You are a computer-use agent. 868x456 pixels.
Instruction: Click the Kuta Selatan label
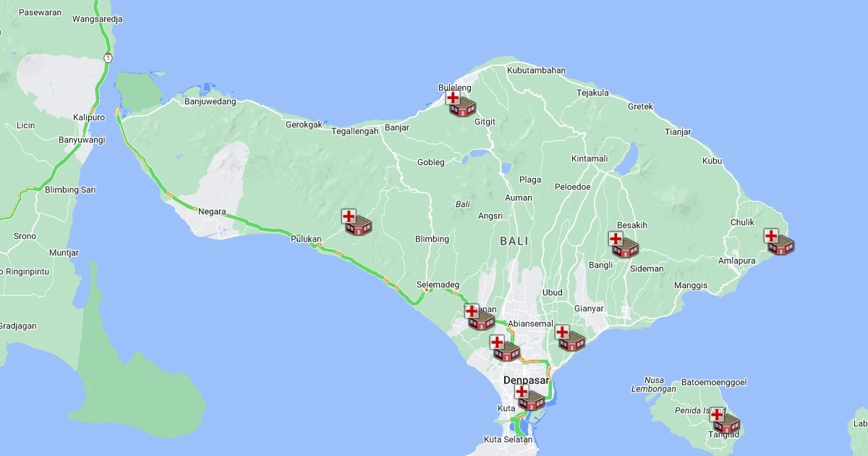508,439
